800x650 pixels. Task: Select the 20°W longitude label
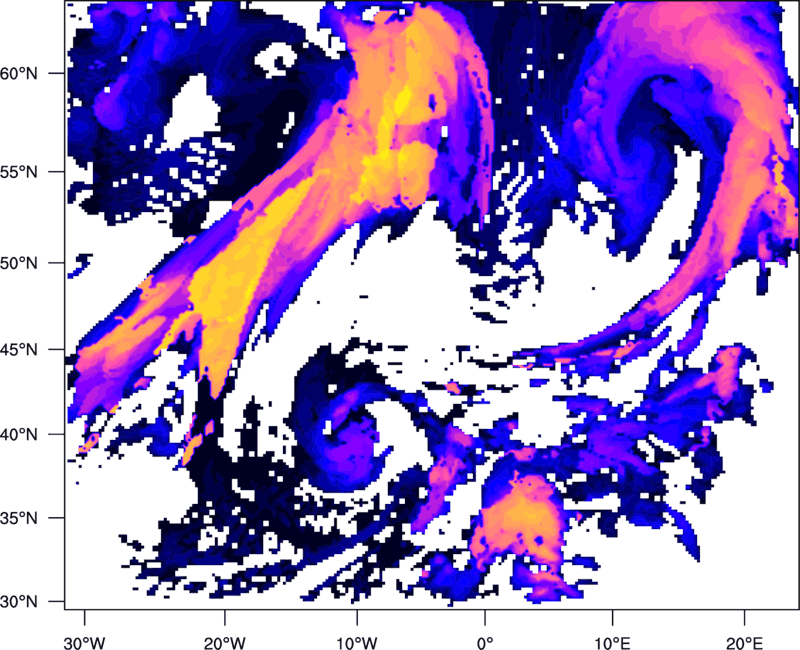coord(224,643)
